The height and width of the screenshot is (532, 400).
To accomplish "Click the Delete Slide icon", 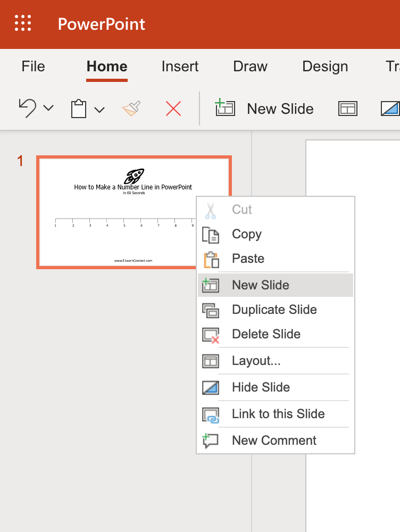I will [211, 335].
